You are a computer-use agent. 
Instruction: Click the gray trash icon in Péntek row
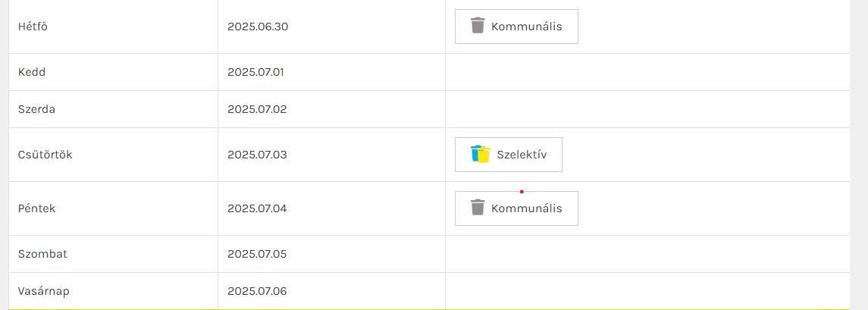[x=477, y=208]
